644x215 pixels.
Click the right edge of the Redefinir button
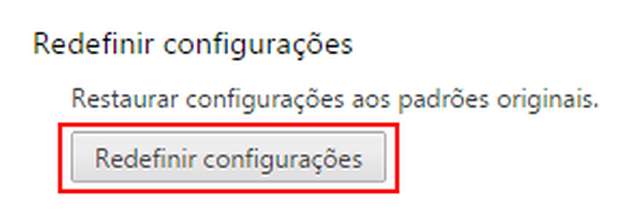click(x=384, y=157)
